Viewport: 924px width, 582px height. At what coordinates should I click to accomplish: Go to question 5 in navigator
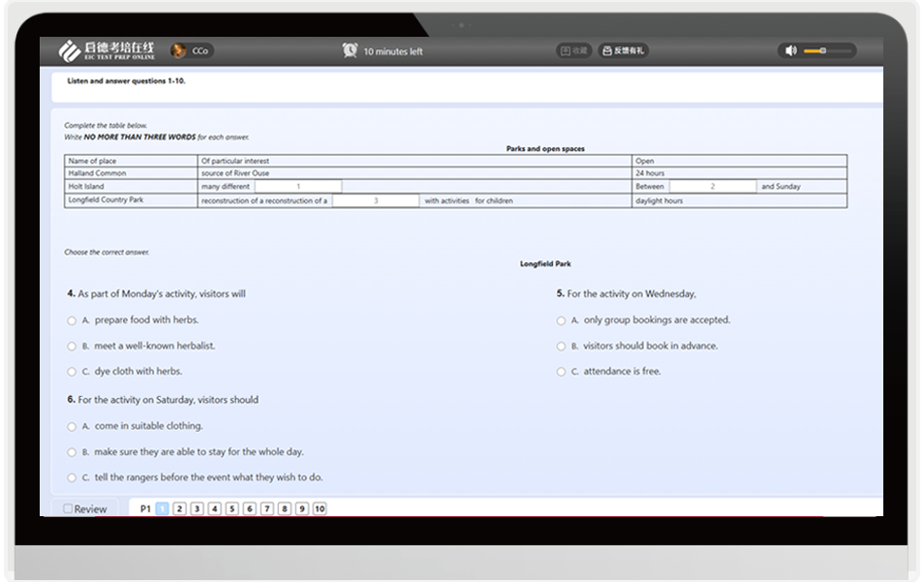point(232,508)
